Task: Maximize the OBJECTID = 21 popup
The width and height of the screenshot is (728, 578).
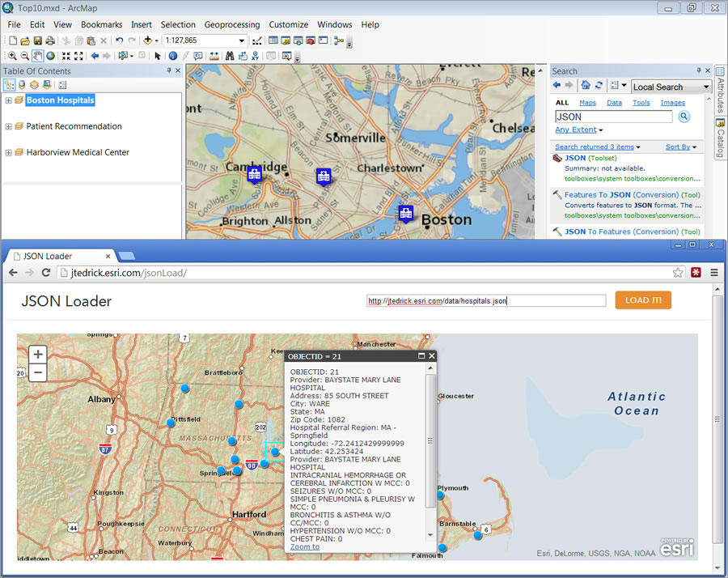Action: [421, 356]
